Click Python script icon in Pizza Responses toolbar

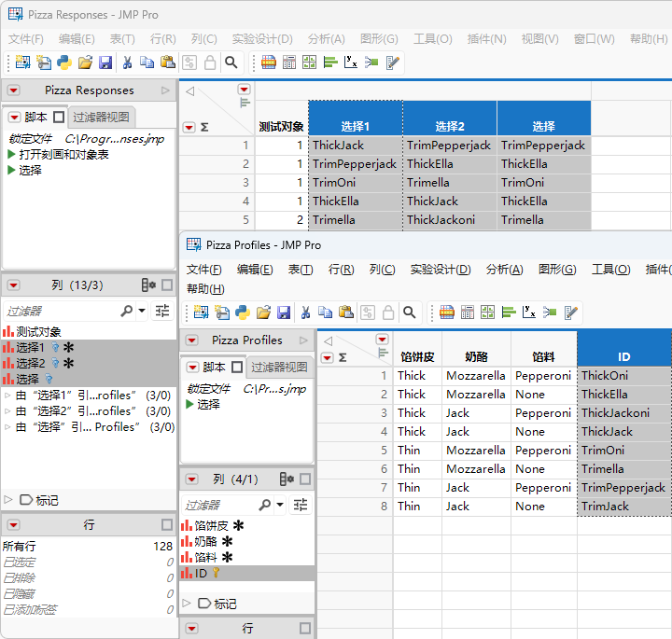pyautogui.click(x=64, y=63)
